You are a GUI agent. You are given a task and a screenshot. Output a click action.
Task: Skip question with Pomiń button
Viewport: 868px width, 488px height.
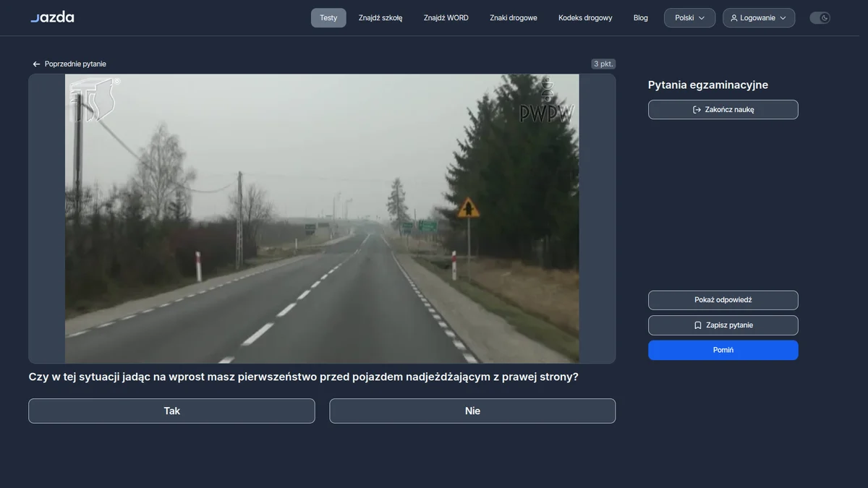[x=723, y=350]
